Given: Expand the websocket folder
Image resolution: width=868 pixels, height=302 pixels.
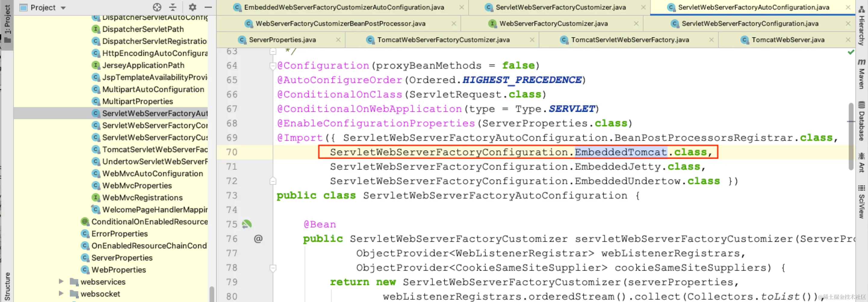Looking at the screenshot, I should point(61,294).
